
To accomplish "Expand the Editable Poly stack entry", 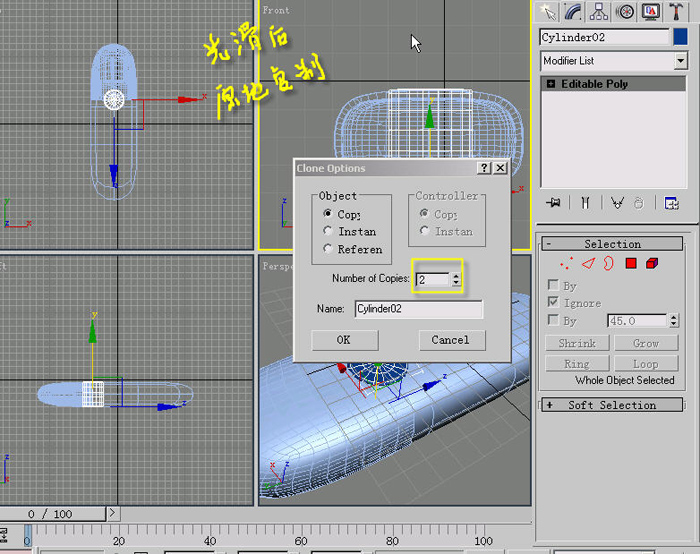I will [551, 83].
